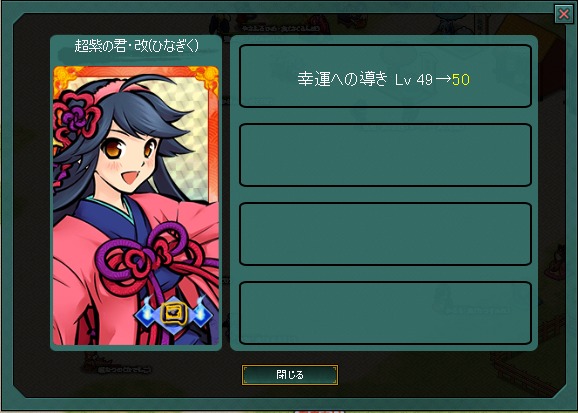Click the right blue flame on the badge
578x413 pixels.
[201, 307]
